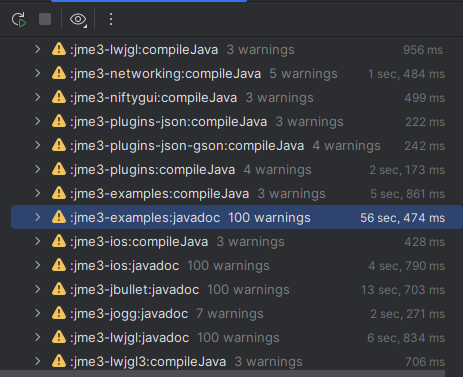Click warning icon of :jme3-niftygui:compileJava
Screen dimensions: 463x377
pyautogui.click(x=59, y=97)
